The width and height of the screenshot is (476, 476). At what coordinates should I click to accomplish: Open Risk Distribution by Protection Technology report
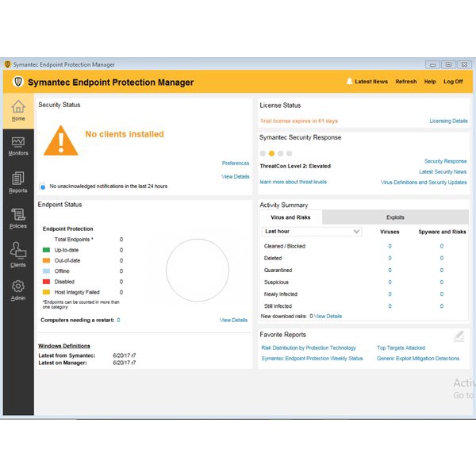(309, 348)
